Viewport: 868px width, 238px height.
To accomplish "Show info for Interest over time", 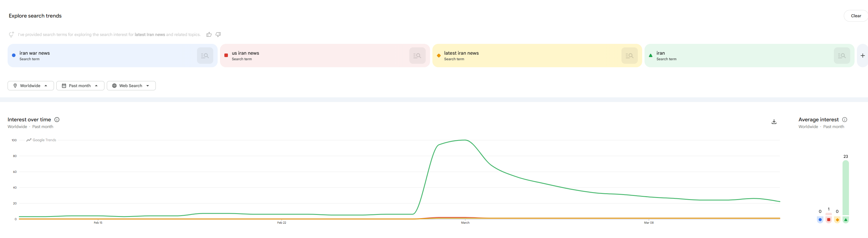I will pos(57,120).
